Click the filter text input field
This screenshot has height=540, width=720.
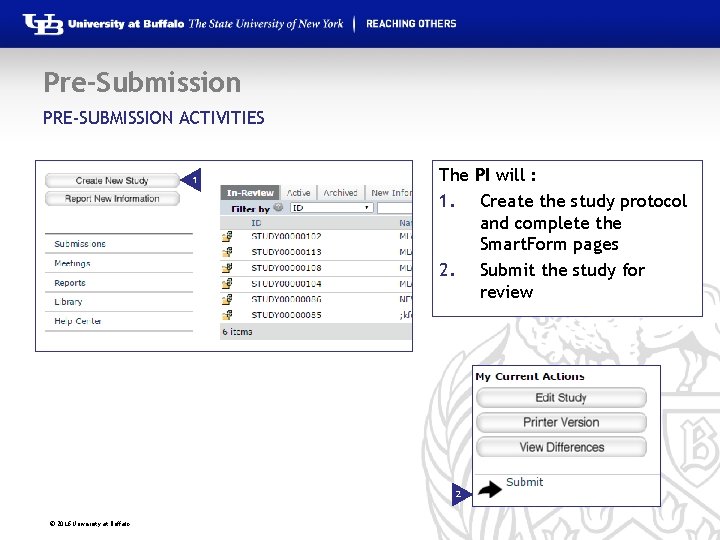(394, 208)
